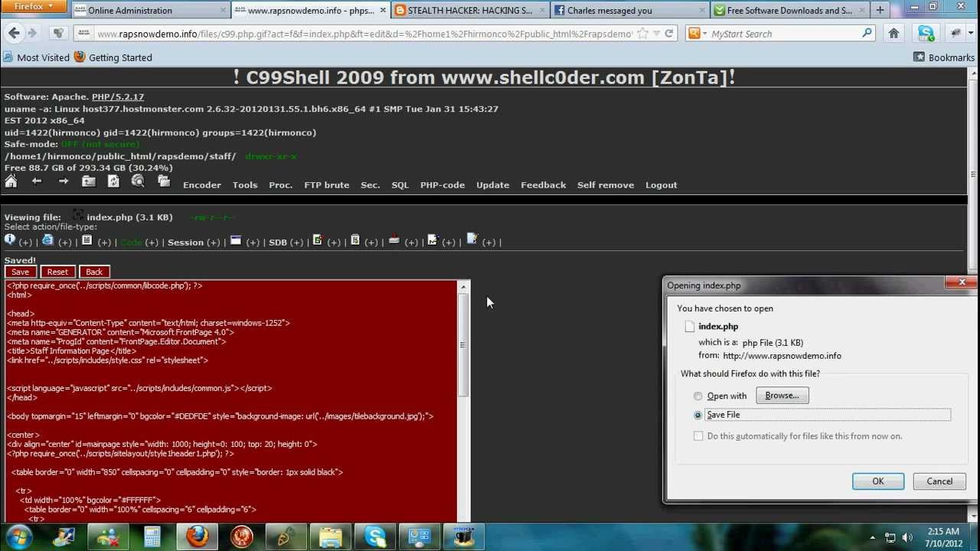Select the file-type icon right after SDB
Viewport: 980px width, 551px height.
pyautogui.click(x=317, y=240)
